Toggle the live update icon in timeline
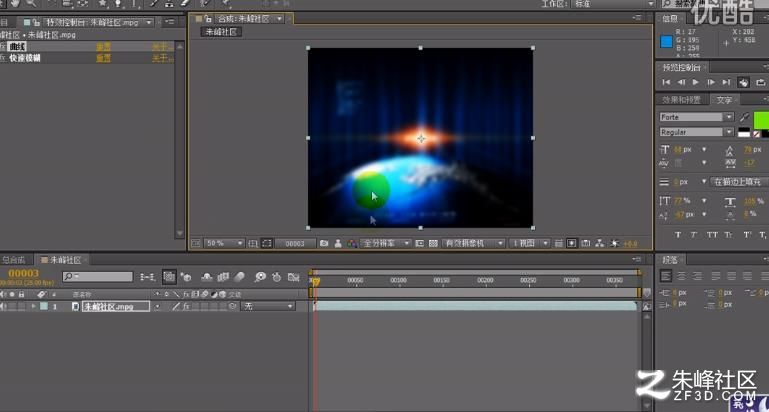 click(169, 277)
